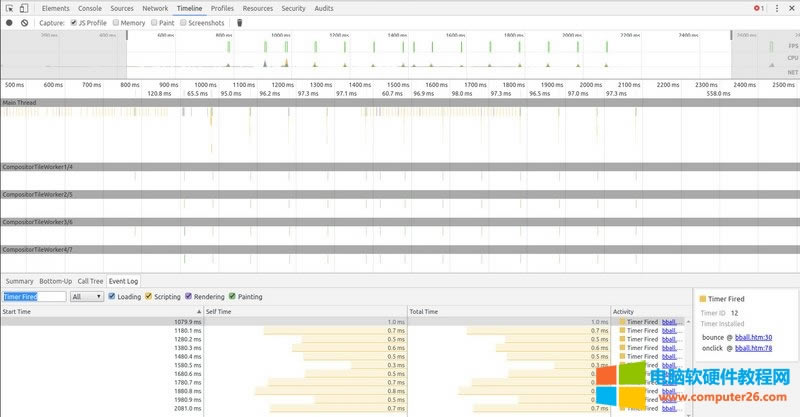Enable the Screenshots capture checkbox

pos(185,22)
